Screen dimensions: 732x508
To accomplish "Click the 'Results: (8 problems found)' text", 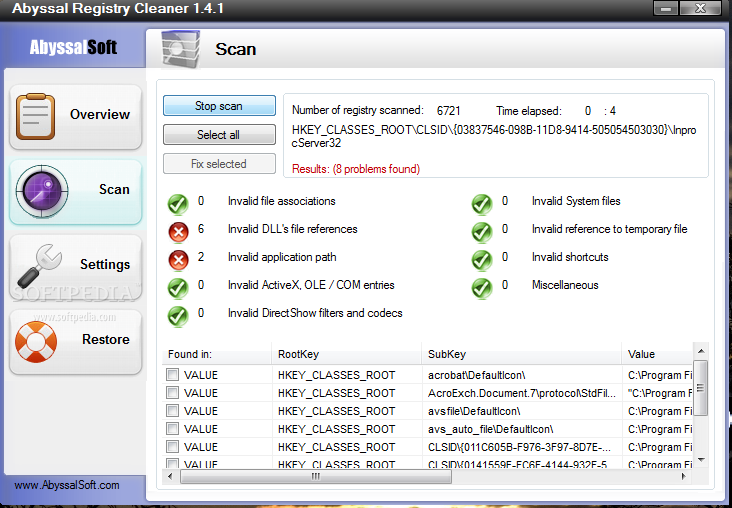I will [x=356, y=169].
